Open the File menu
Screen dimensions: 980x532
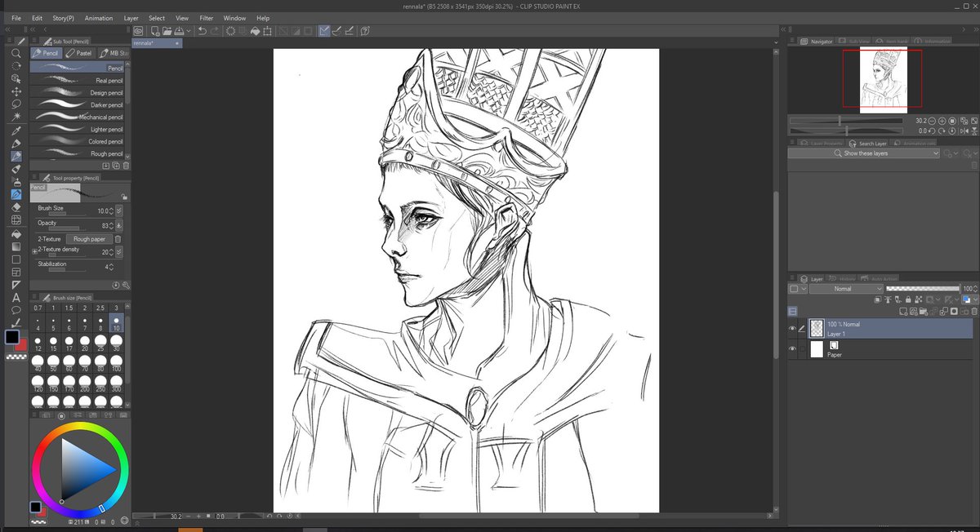tap(16, 18)
